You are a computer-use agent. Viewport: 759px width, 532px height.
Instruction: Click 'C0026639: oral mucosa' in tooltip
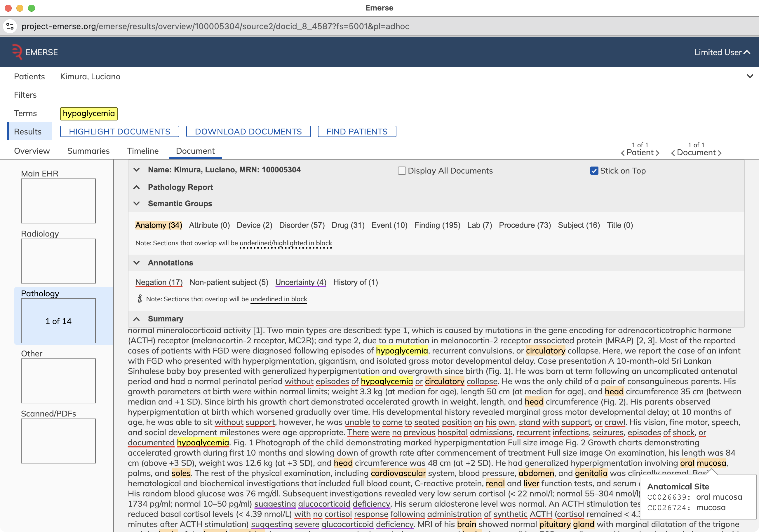click(694, 497)
